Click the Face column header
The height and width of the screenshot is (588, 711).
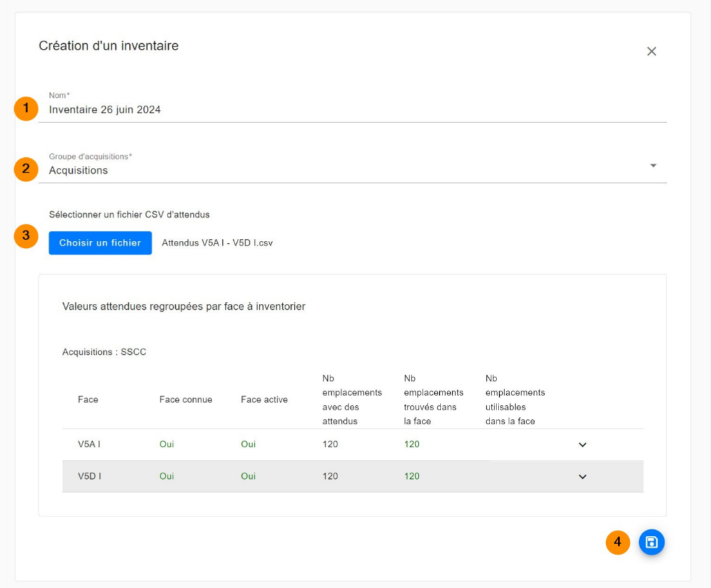click(x=88, y=399)
